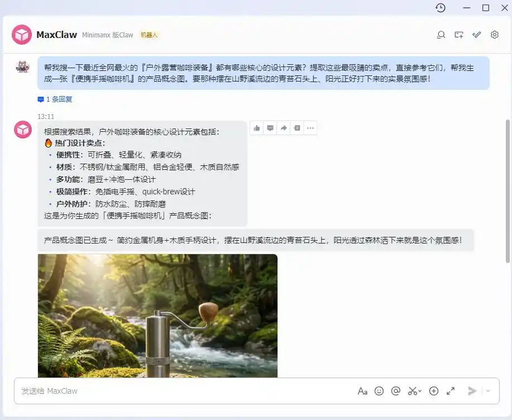512x420 pixels.
Task: Reply using the comment bubble icon
Action: (x=270, y=128)
